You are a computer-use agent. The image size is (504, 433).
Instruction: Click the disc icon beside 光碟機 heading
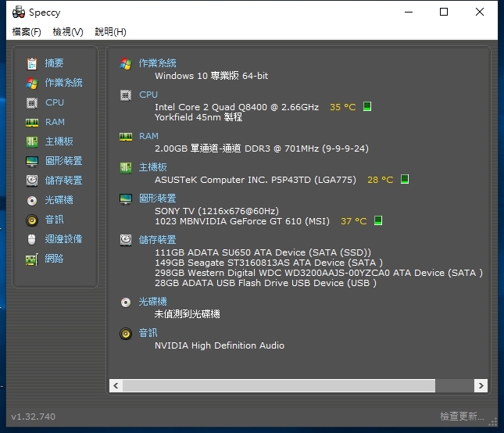(x=126, y=302)
